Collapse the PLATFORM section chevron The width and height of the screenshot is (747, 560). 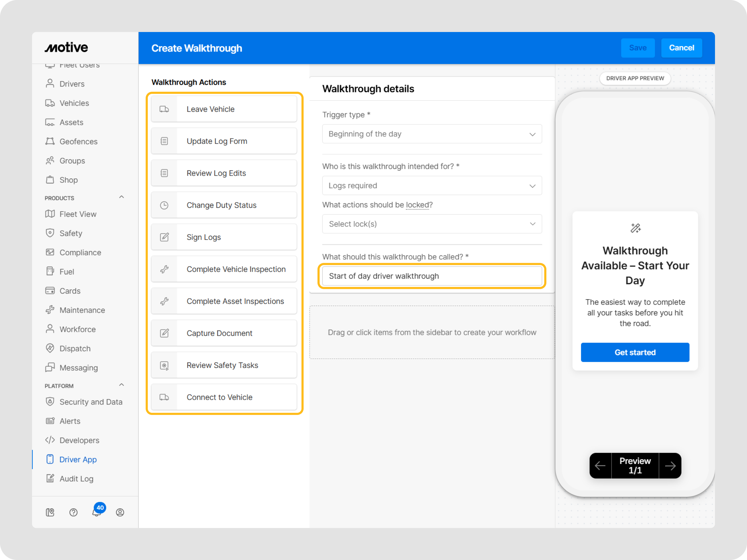point(122,385)
